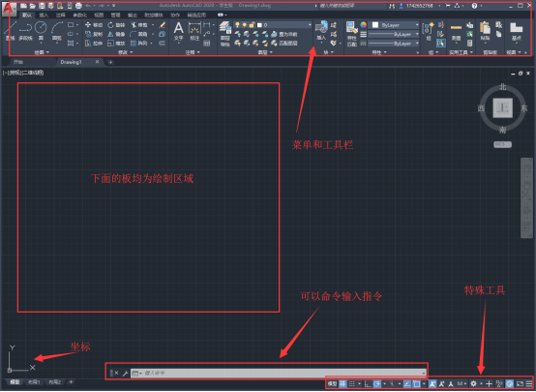Toggle 2D object snap square icon
The width and height of the screenshot is (536, 392).
click(416, 384)
